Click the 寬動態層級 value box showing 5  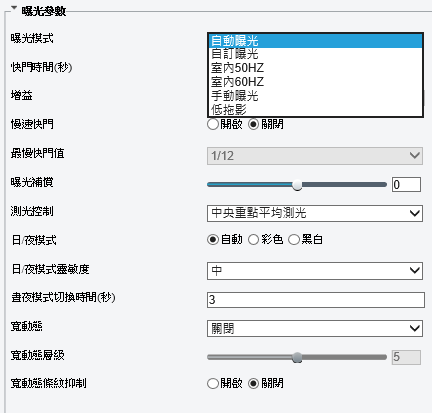[406, 357]
